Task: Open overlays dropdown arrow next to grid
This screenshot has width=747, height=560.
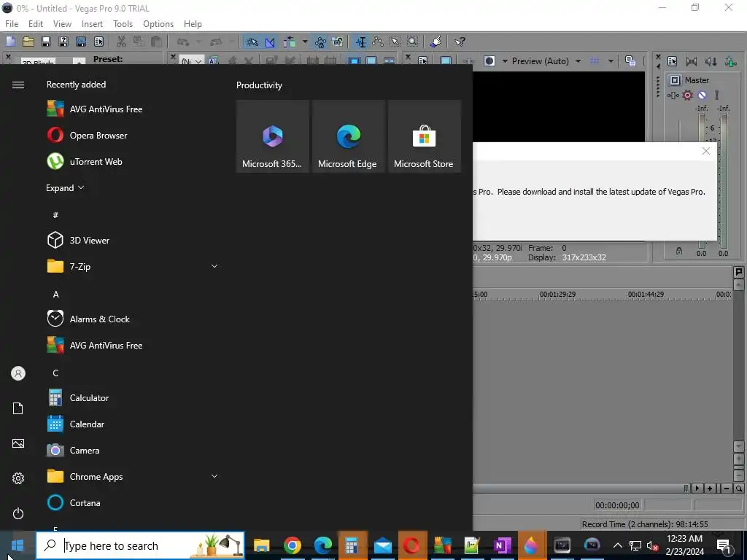Action: (x=611, y=61)
